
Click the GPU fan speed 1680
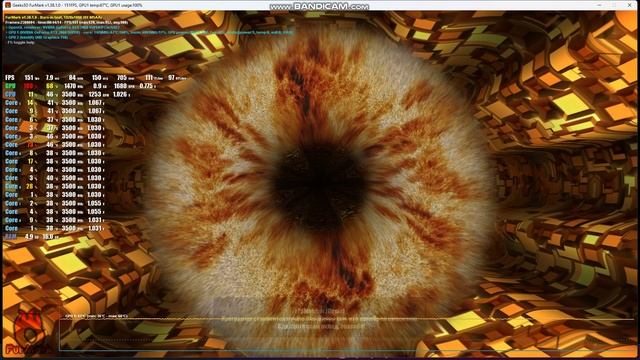coord(120,86)
